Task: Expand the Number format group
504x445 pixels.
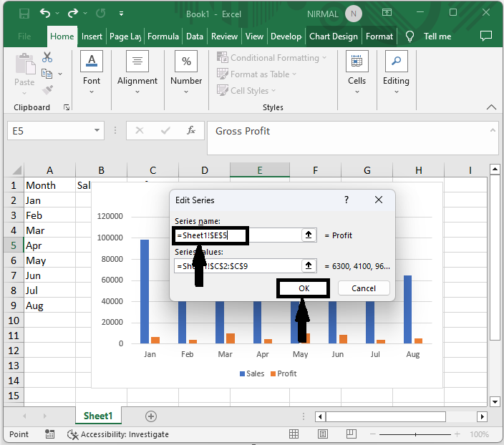Action: pyautogui.click(x=186, y=72)
